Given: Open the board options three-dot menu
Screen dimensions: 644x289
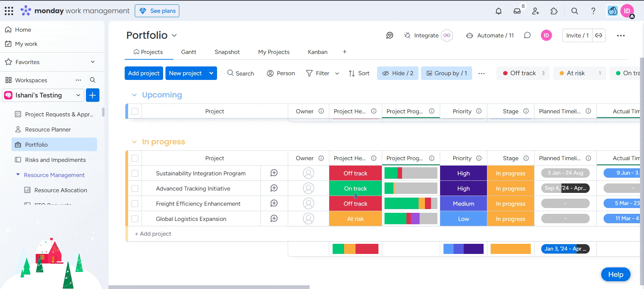Looking at the screenshot, I should coord(621,35).
